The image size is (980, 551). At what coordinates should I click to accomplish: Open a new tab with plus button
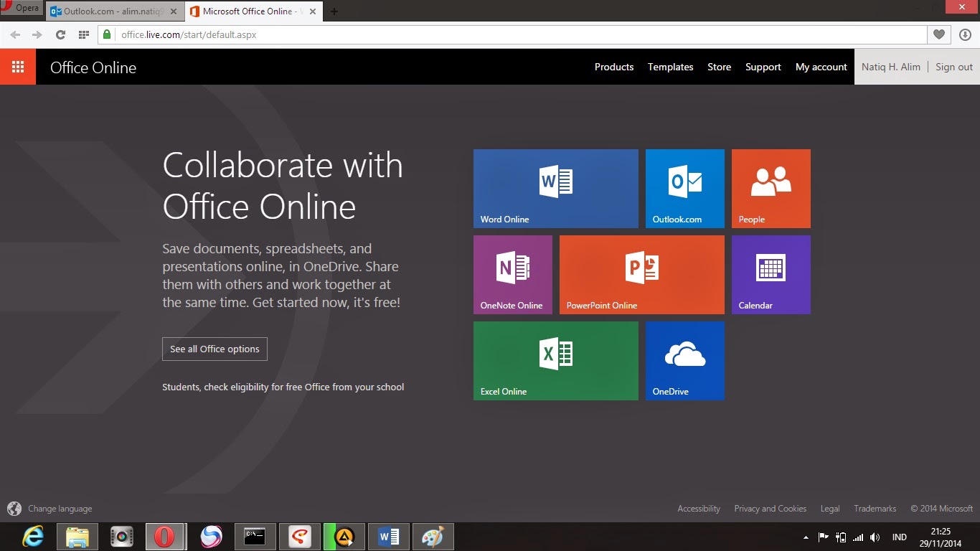coord(334,11)
